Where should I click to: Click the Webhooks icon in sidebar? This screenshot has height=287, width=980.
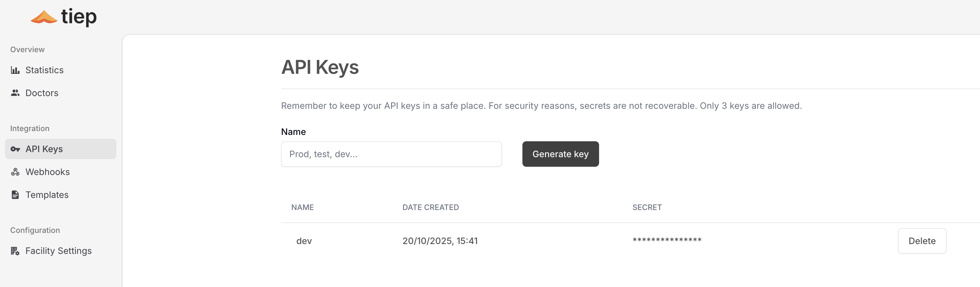(x=15, y=172)
